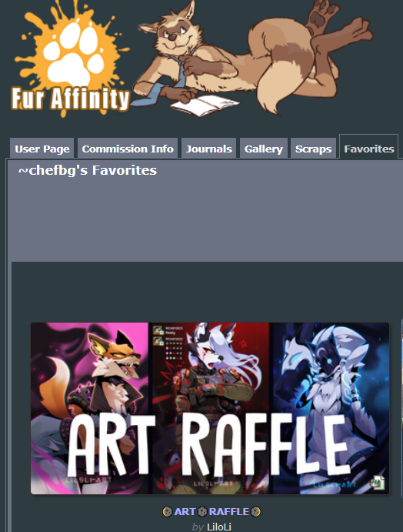Open the User Page tab

pyautogui.click(x=42, y=149)
